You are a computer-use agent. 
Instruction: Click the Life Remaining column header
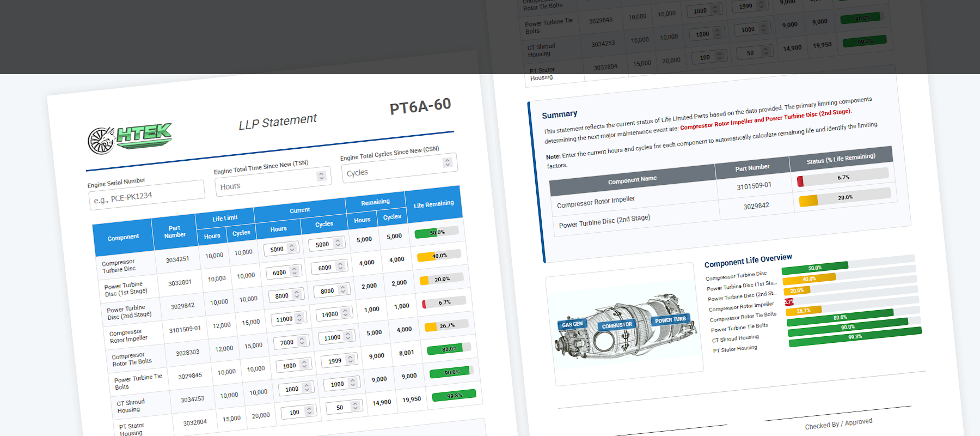(x=433, y=204)
